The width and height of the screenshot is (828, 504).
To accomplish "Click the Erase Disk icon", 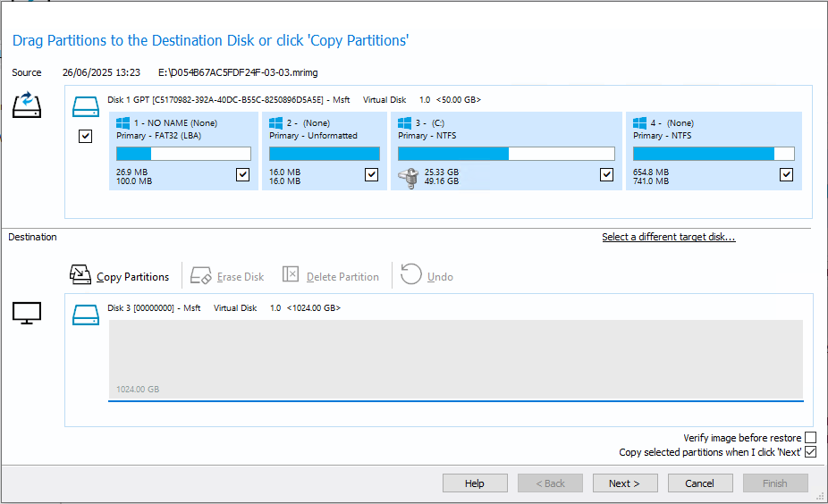I will pyautogui.click(x=200, y=275).
